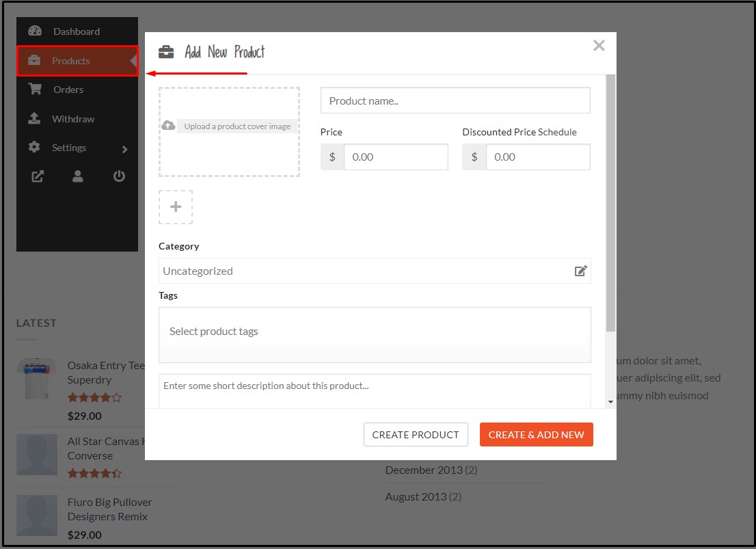Close the Add New Product dialog
Screen dimensions: 756x549
[x=599, y=45]
